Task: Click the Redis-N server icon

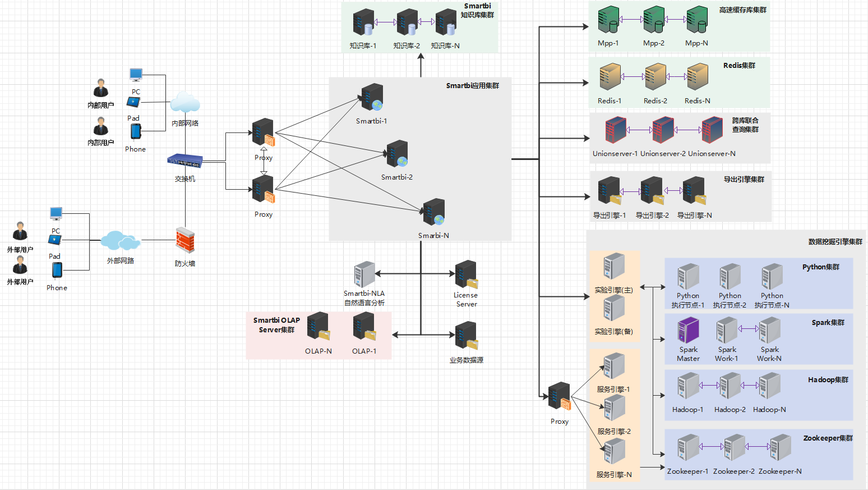Action: coord(698,77)
